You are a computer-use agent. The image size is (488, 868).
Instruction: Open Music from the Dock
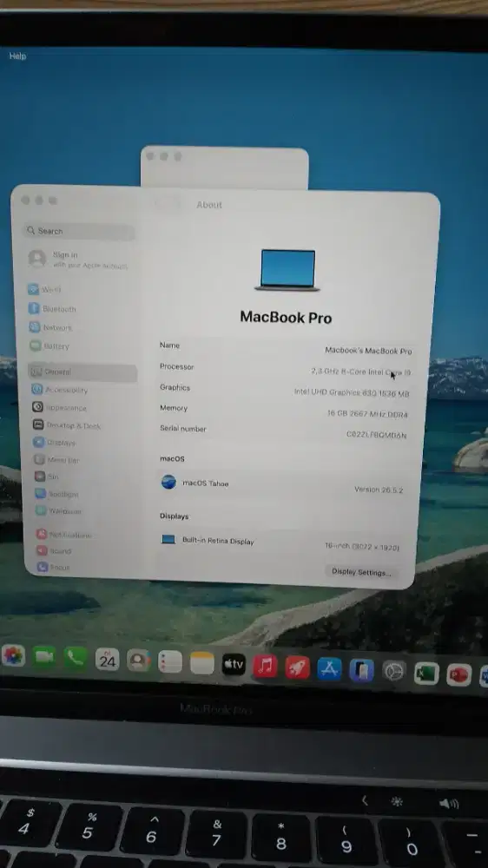click(266, 667)
